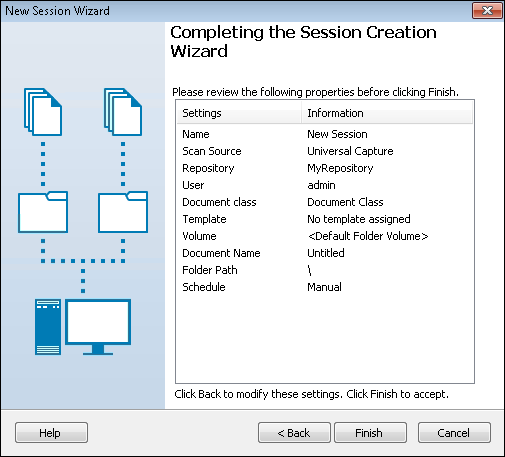Select the Volume row

tap(325, 236)
